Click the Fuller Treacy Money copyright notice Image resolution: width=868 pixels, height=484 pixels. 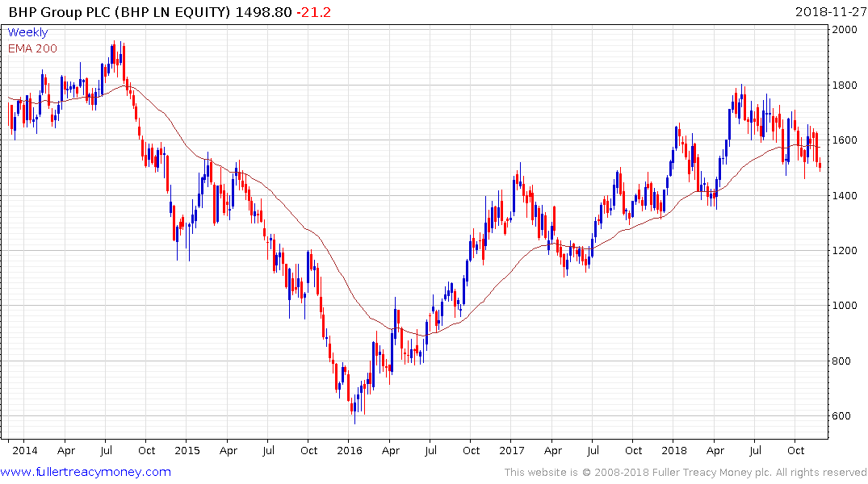(686, 473)
